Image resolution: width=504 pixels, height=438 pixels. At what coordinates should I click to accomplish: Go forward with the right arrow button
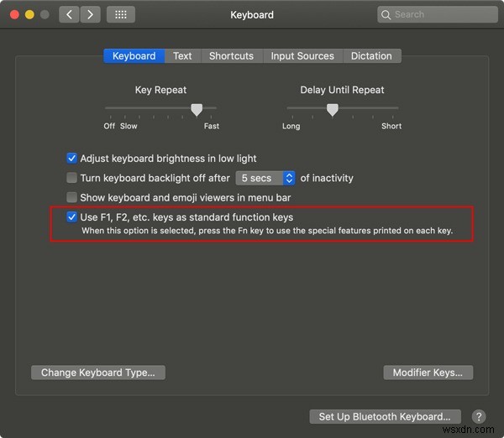pos(91,14)
